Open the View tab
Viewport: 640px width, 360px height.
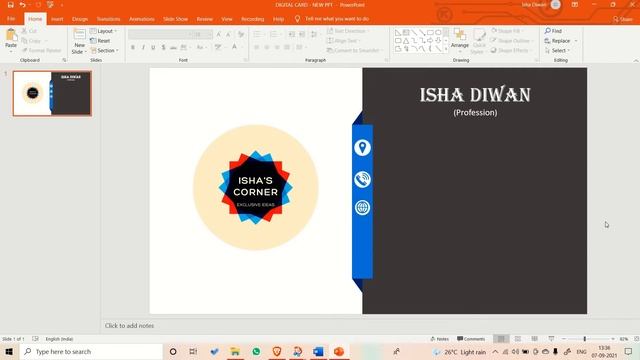click(x=227, y=19)
